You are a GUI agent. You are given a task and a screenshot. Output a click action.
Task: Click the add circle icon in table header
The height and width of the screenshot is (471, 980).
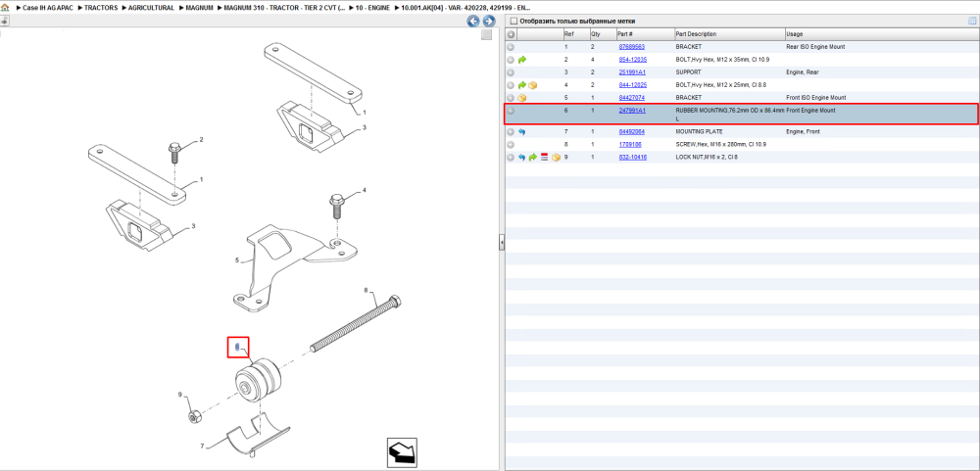(511, 33)
